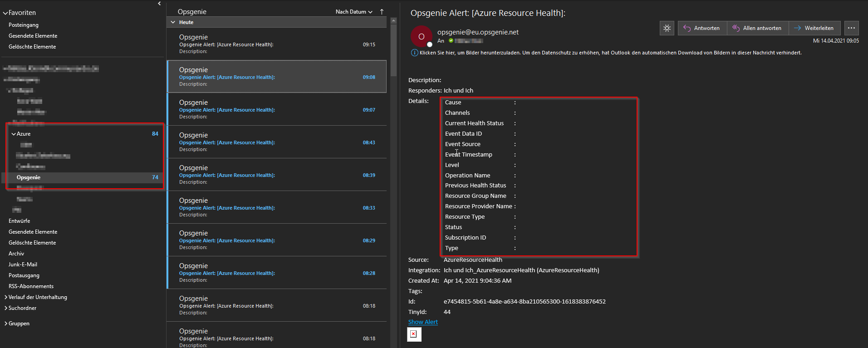
Task: Open the Opsgenie email from 09:07
Action: click(276, 109)
